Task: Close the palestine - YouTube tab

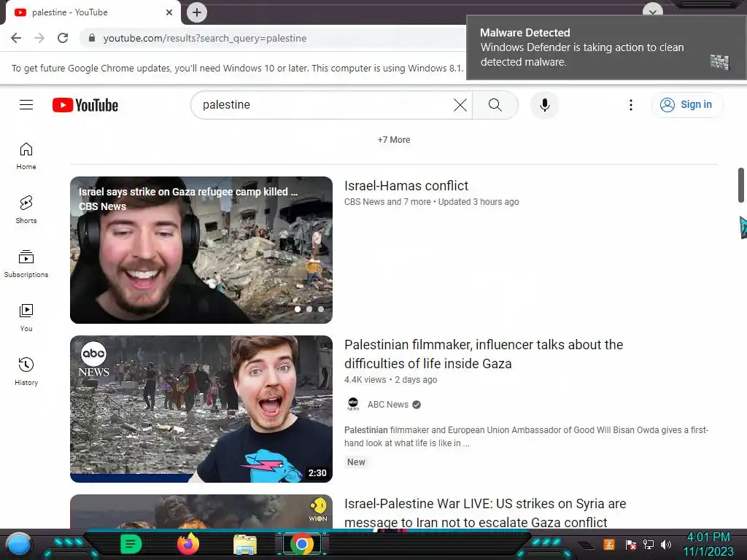Action: (x=169, y=12)
